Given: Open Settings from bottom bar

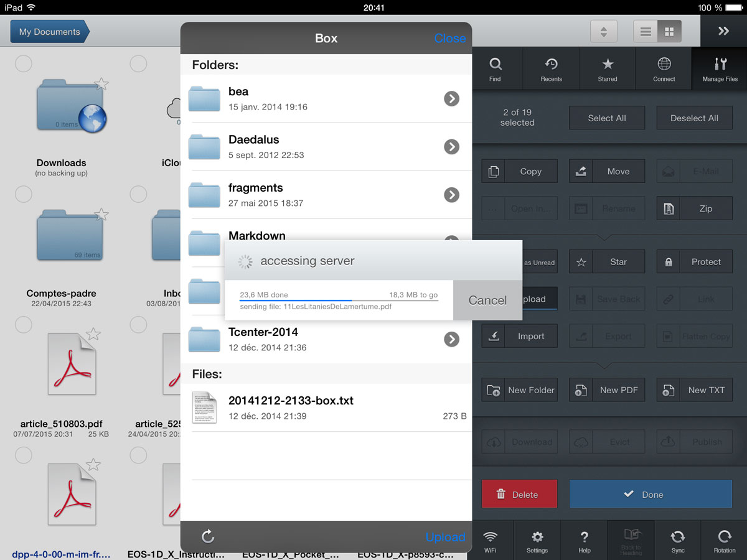Looking at the screenshot, I should point(537,541).
